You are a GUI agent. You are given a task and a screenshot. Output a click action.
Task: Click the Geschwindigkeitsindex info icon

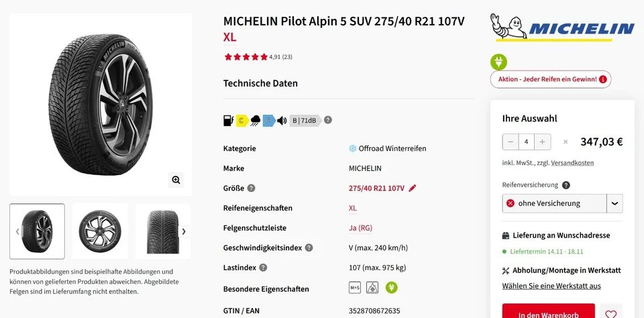309,248
